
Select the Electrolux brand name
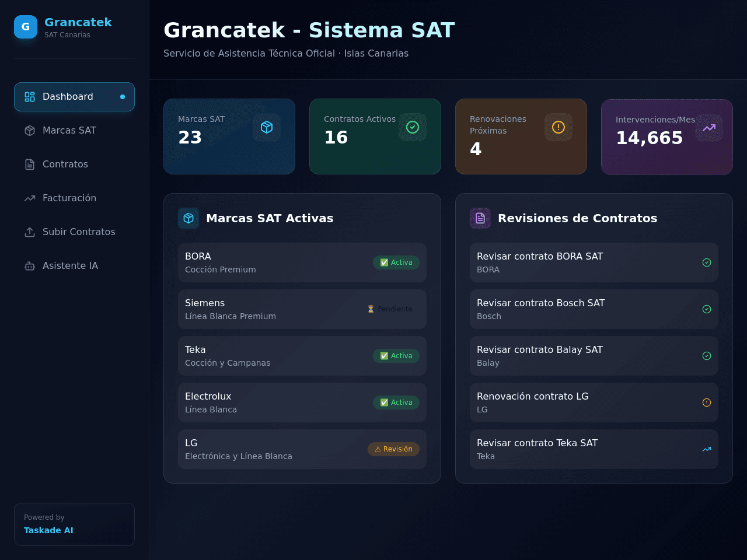click(208, 397)
